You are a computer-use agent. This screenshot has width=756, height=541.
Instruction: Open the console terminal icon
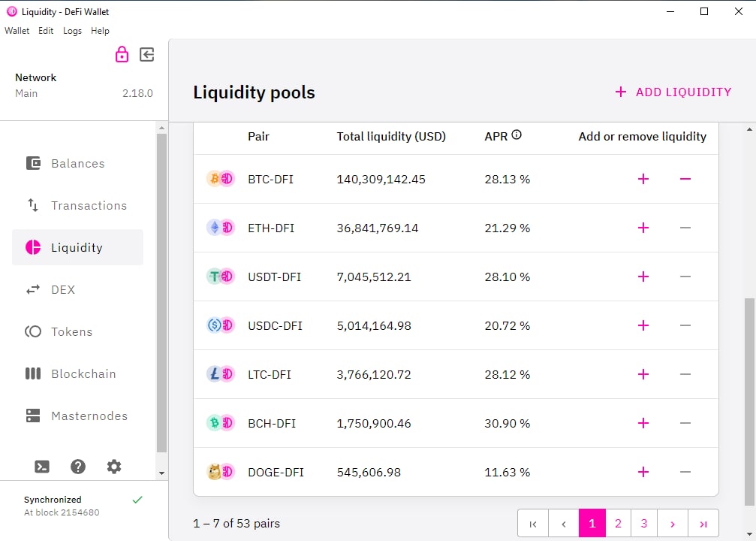click(43, 467)
